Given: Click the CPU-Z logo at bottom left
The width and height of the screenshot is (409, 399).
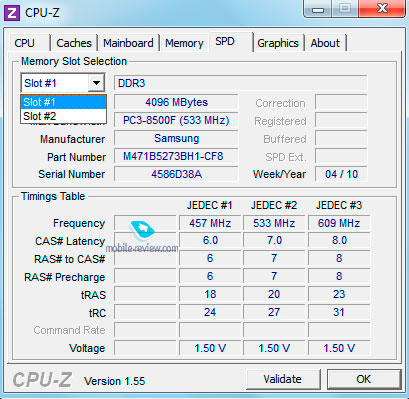Looking at the screenshot, I should [x=42, y=380].
